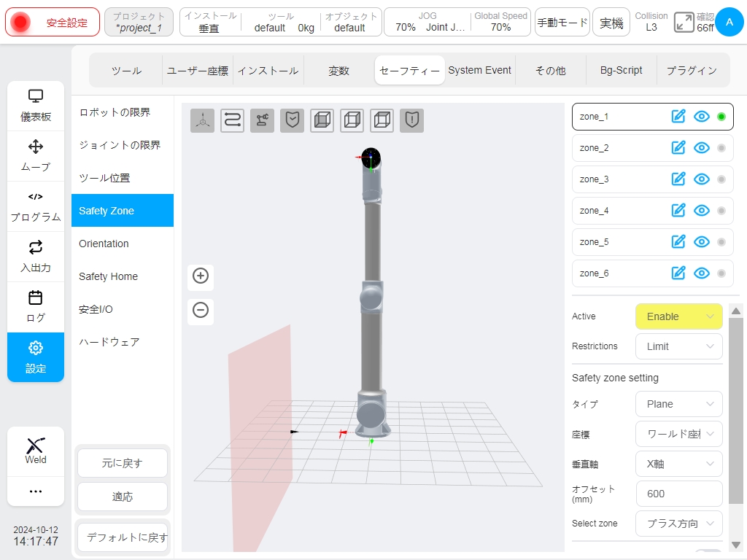
Task: Open the 設定 settings gear
Action: pos(36,357)
